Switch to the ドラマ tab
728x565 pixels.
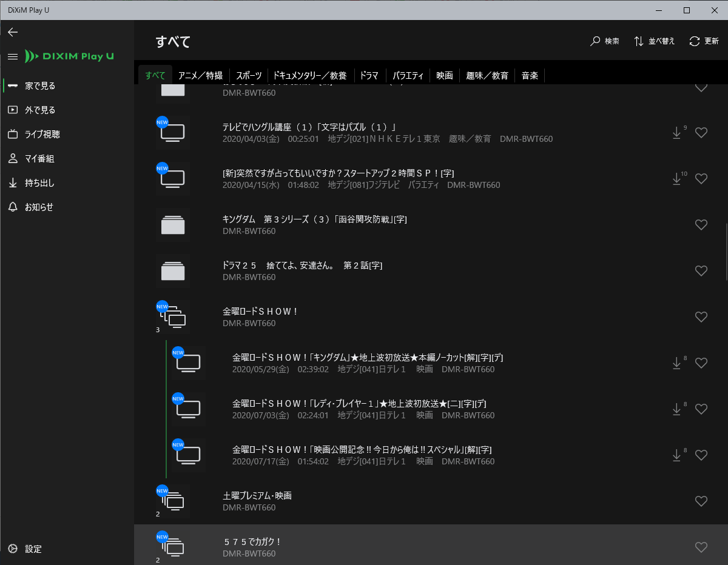pos(369,76)
